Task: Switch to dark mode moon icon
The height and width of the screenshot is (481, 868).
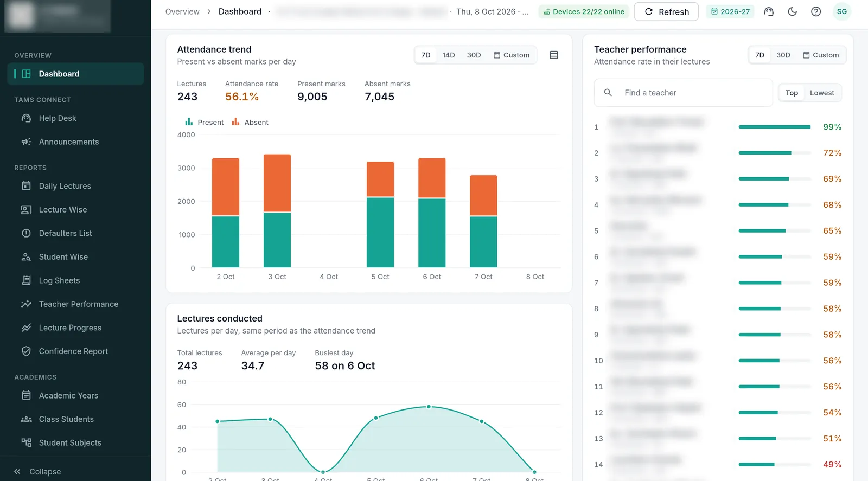Action: (x=793, y=11)
